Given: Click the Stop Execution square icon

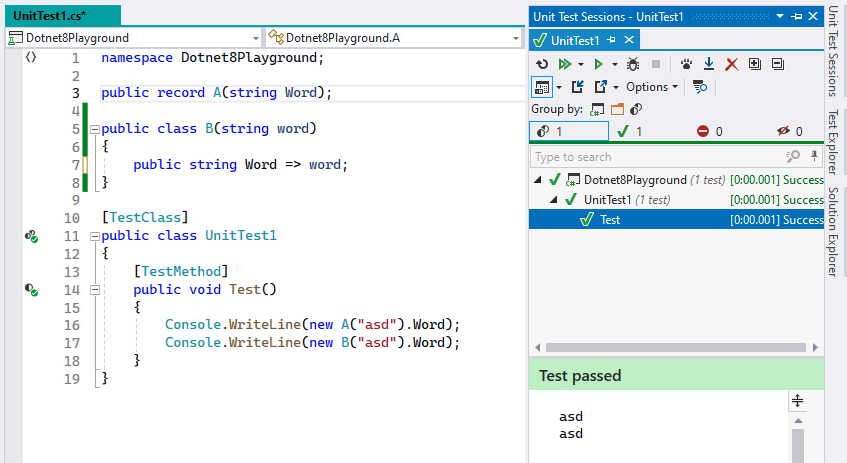Looking at the screenshot, I should point(656,64).
